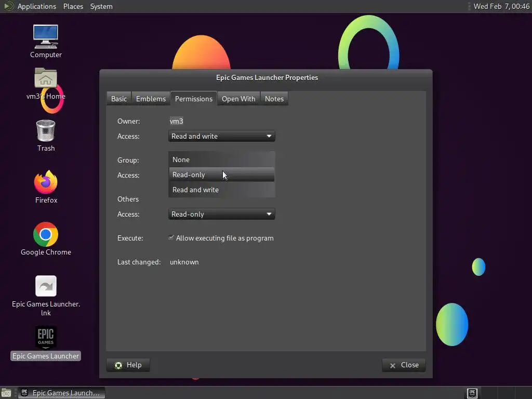Switch to the Emblems tab
532x399 pixels.
(x=151, y=99)
